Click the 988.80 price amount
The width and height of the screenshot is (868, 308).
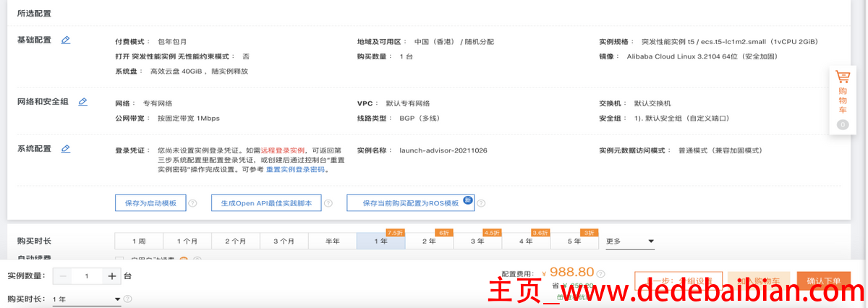pos(571,272)
